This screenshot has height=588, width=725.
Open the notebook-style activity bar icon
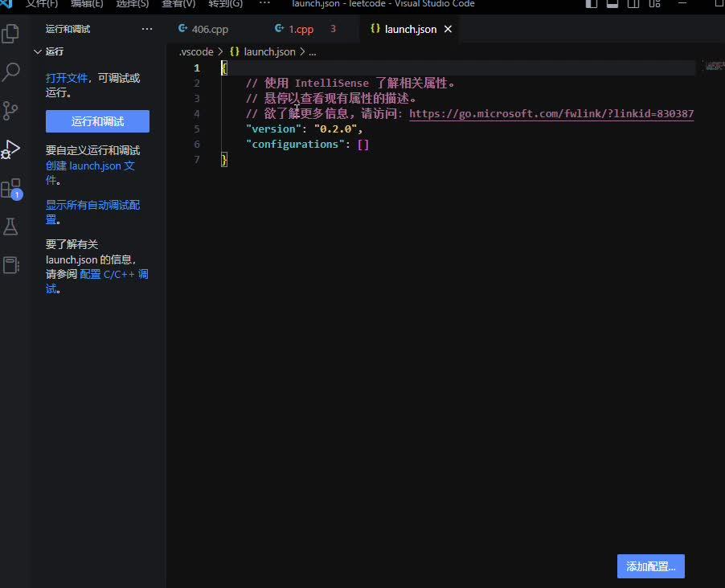[11, 265]
